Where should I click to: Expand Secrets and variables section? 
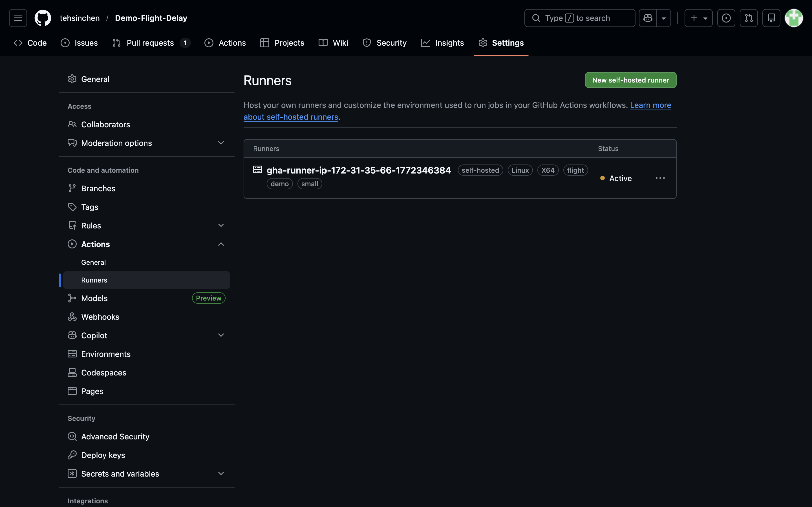point(221,473)
